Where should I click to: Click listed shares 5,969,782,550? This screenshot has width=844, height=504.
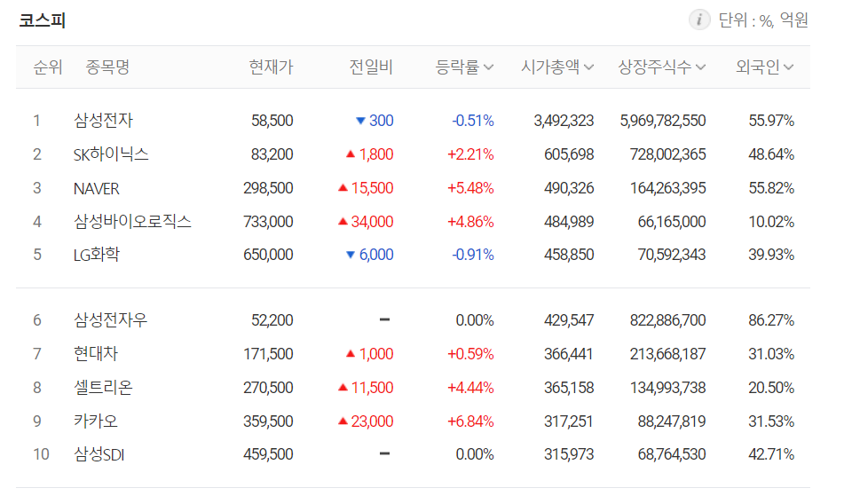coord(663,121)
